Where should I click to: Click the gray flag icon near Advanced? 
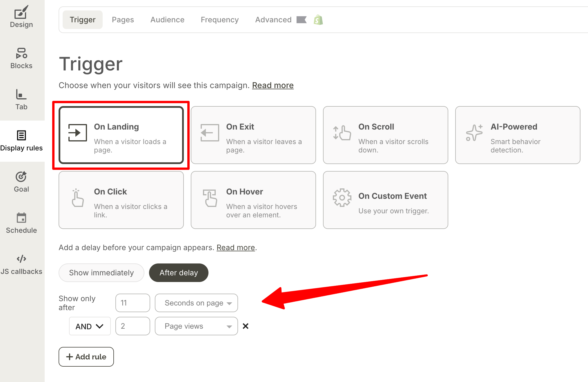pos(301,20)
